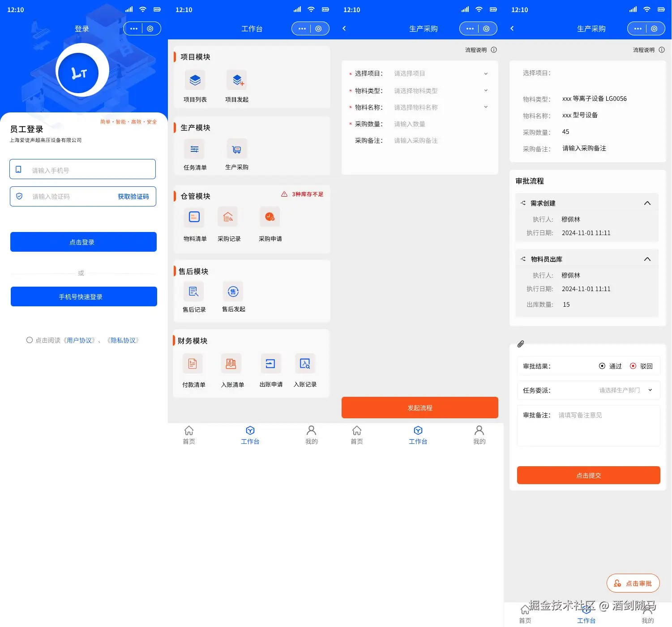Click the 2024-11-01 11:11 date under 需求创建
This screenshot has height=627, width=672.
click(586, 233)
